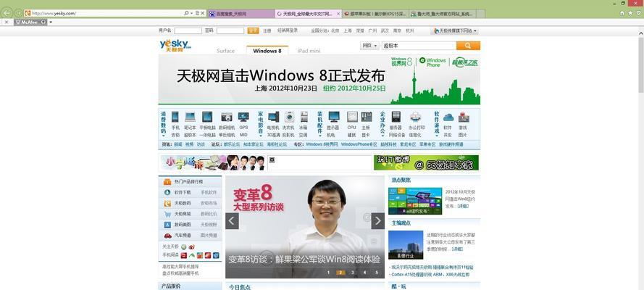Open the 办公打印 printer category icon
The height and width of the screenshot is (290, 644).
pyautogui.click(x=415, y=117)
